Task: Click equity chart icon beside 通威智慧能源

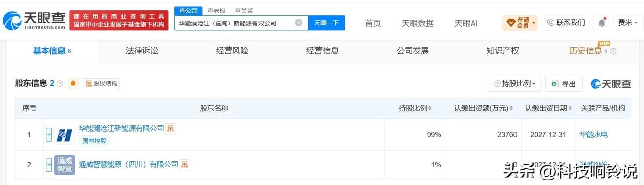Action: (x=185, y=165)
